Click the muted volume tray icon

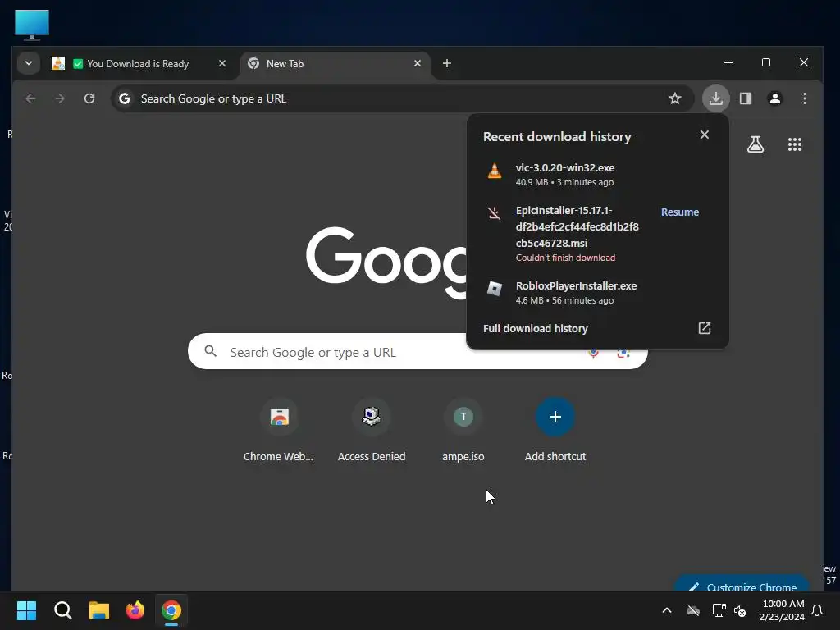(741, 610)
